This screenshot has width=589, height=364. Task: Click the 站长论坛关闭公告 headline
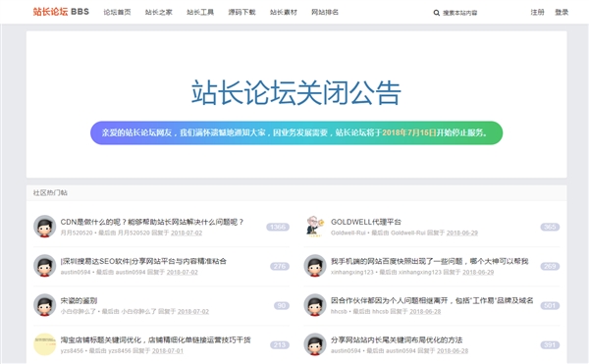click(x=296, y=92)
